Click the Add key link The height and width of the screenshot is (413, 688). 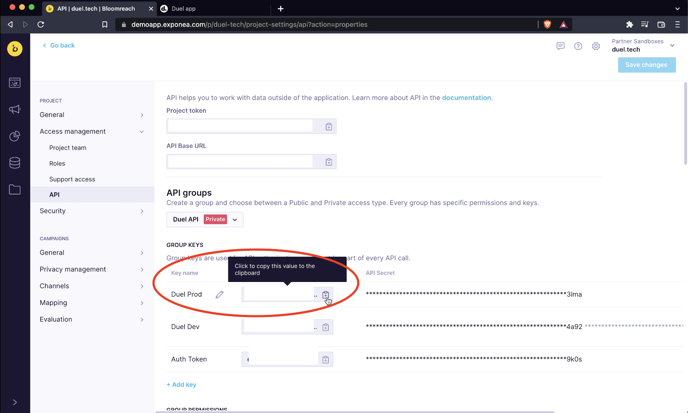[x=181, y=384]
